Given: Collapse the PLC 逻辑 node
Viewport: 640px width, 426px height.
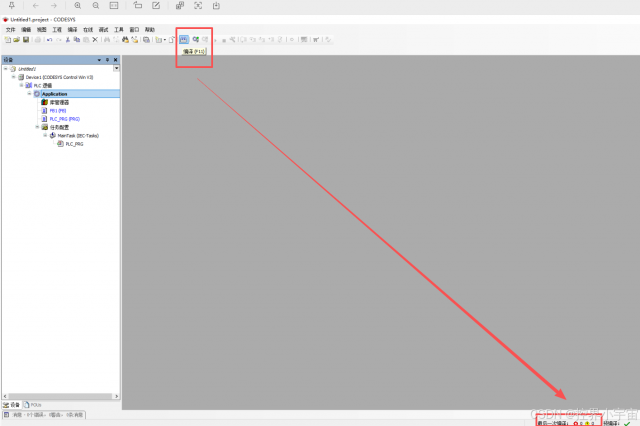Looking at the screenshot, I should pos(21,85).
